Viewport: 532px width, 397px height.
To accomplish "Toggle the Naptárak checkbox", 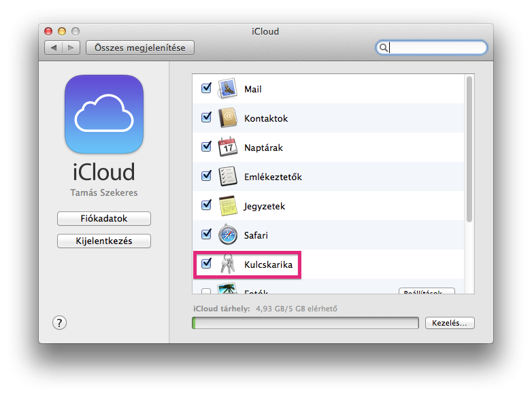I will click(206, 146).
